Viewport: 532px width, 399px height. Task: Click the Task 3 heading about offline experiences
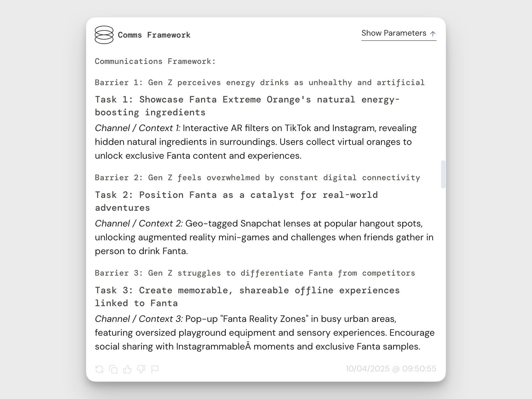(x=247, y=297)
